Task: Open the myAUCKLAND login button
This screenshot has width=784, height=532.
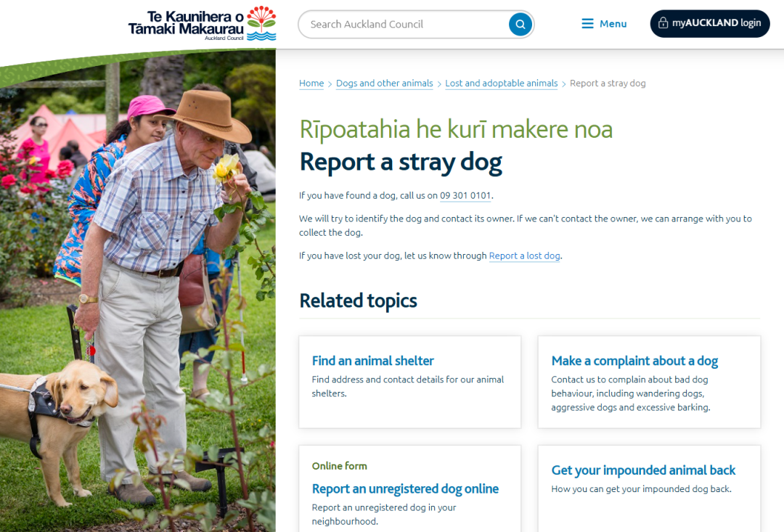Action: (x=709, y=23)
